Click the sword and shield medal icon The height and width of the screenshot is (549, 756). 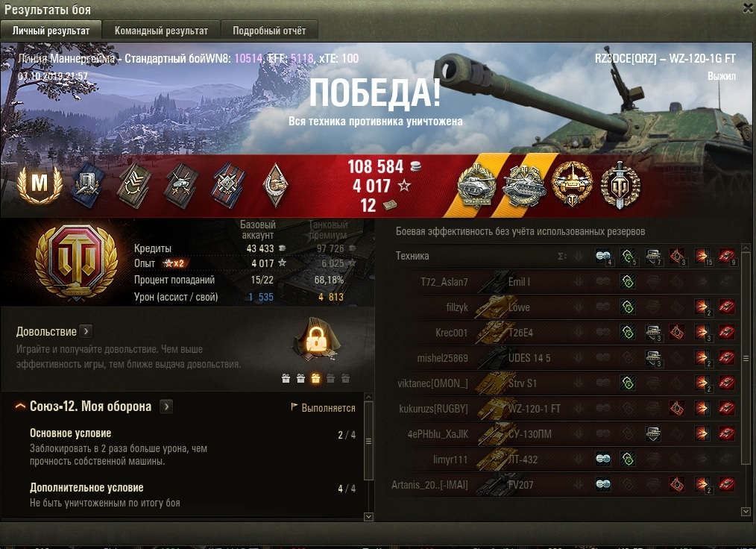(620, 185)
